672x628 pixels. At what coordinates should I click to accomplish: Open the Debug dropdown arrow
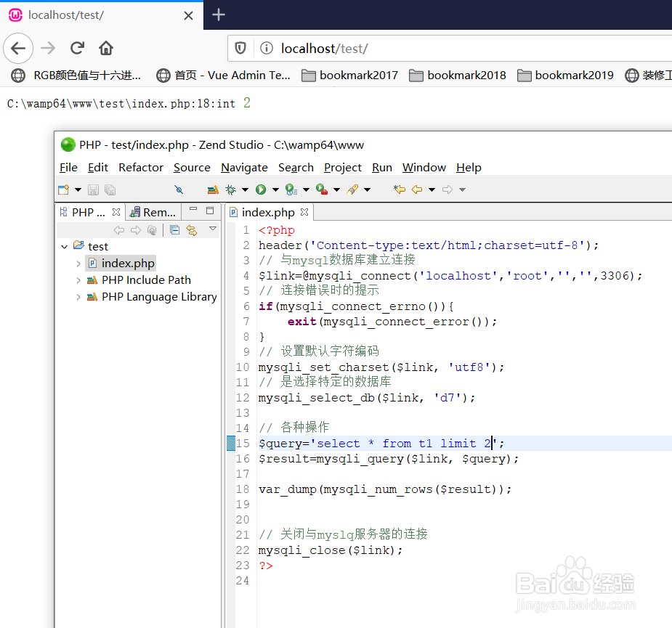245,189
